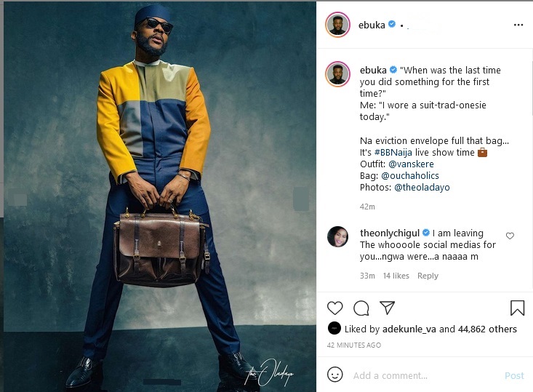The height and width of the screenshot is (392, 533).
Task: Open comment bubble icon under post
Action: [x=361, y=308]
